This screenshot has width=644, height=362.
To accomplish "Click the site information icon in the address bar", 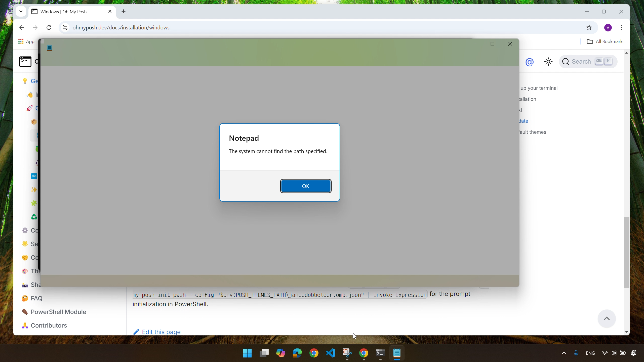I will point(65,28).
